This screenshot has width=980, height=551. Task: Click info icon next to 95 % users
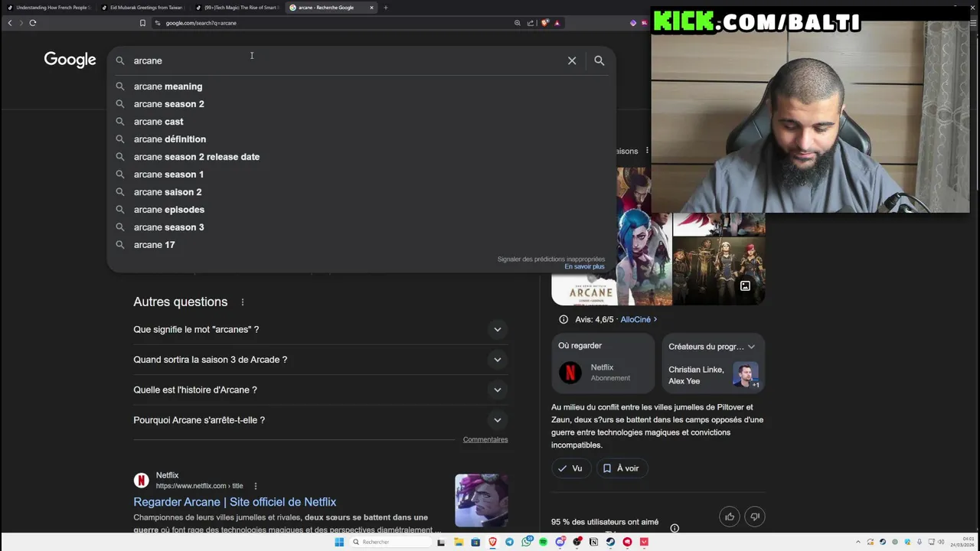(675, 528)
